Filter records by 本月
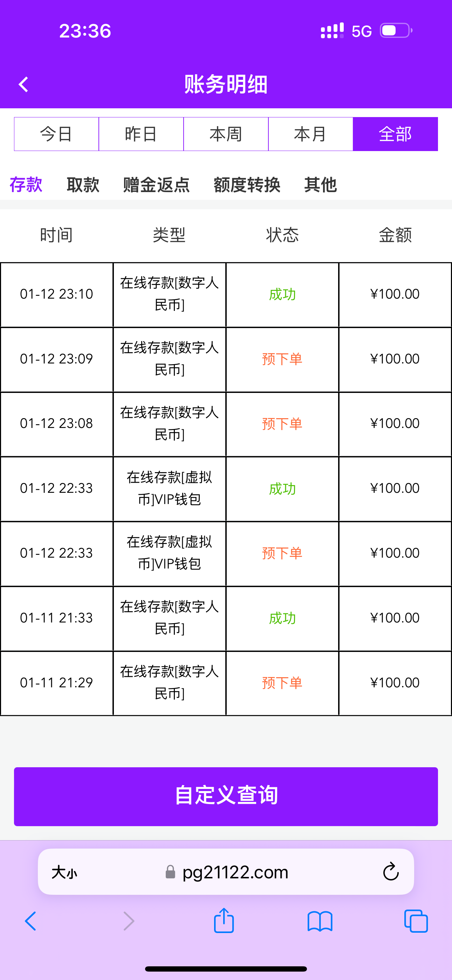Screen dimensions: 452x980 (x=310, y=134)
